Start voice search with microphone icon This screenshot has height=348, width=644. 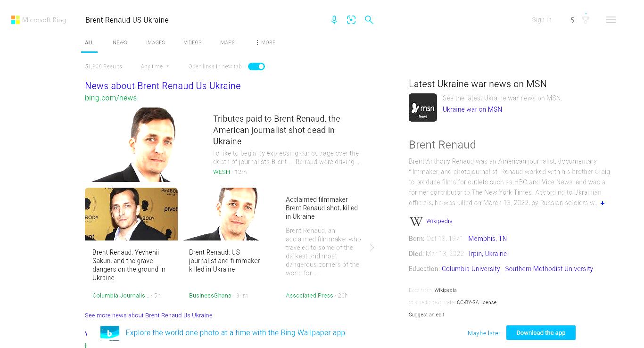tap(334, 20)
